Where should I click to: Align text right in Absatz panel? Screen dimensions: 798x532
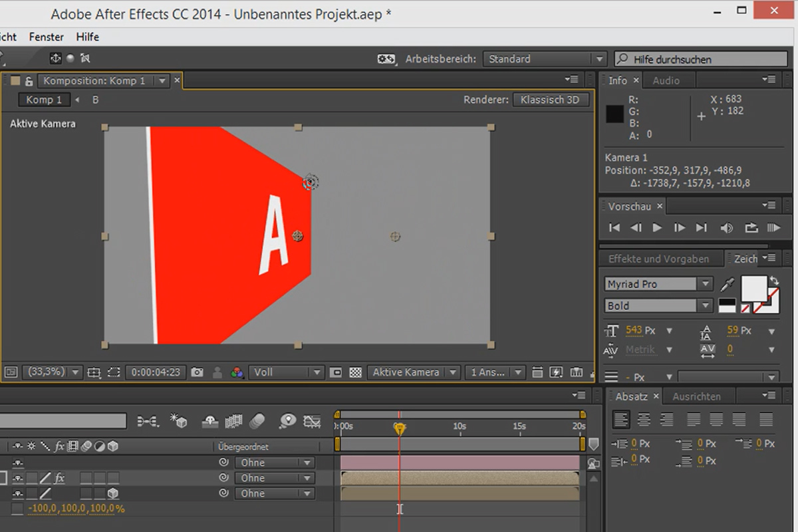(666, 420)
